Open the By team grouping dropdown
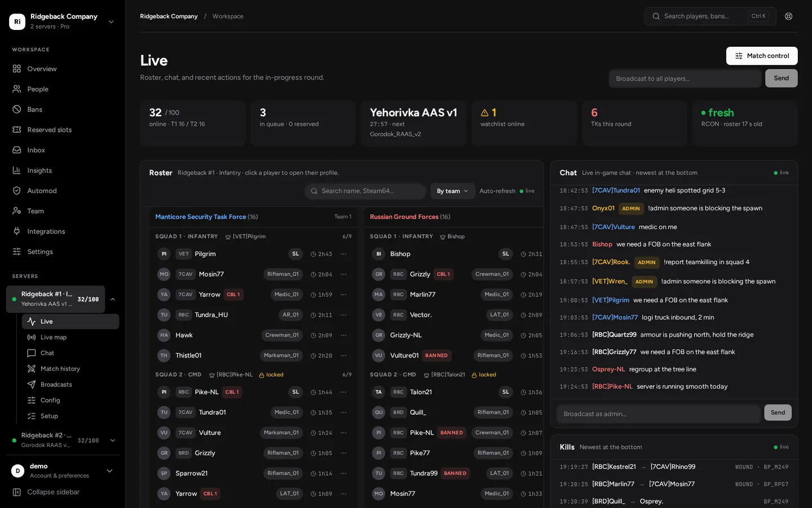 tap(452, 191)
